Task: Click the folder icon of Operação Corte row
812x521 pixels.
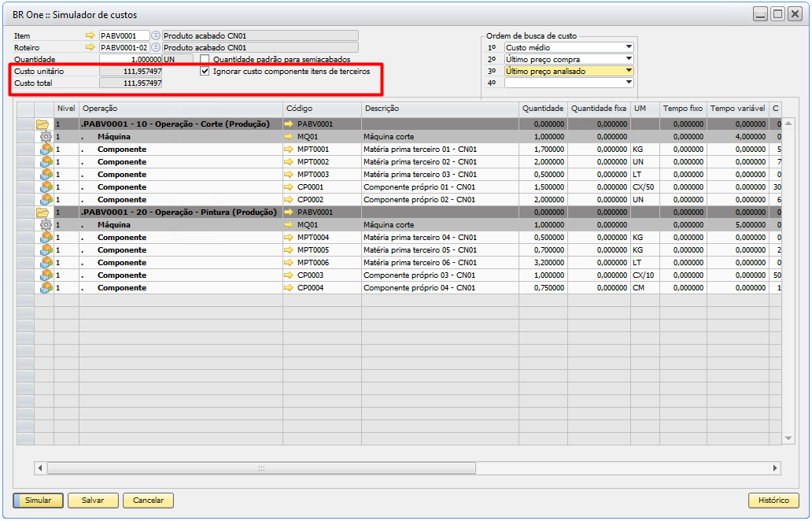Action: 42,124
